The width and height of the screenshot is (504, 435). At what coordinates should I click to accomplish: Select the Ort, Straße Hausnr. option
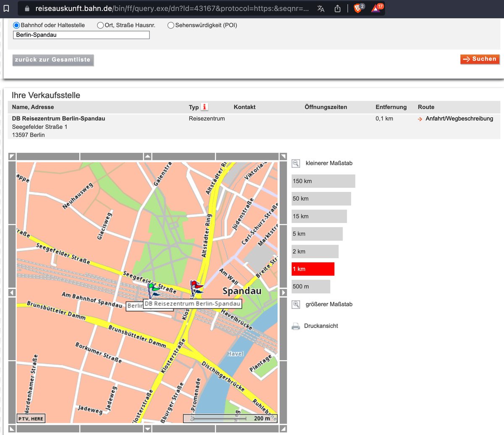point(100,25)
